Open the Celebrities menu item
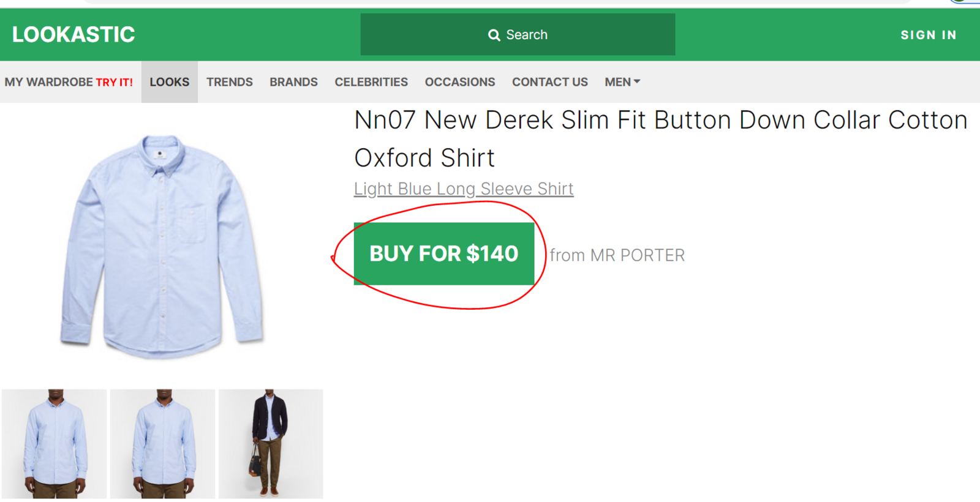The image size is (980, 502). [371, 82]
